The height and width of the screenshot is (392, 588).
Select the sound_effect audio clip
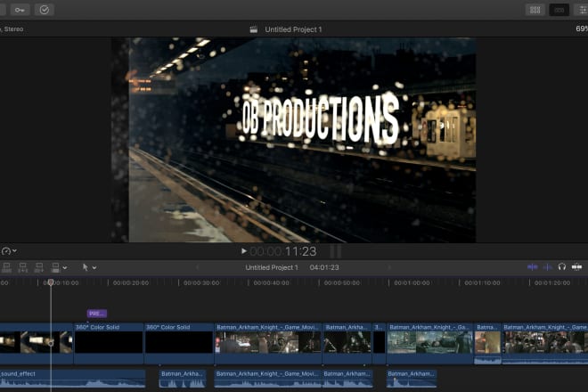click(x=72, y=379)
